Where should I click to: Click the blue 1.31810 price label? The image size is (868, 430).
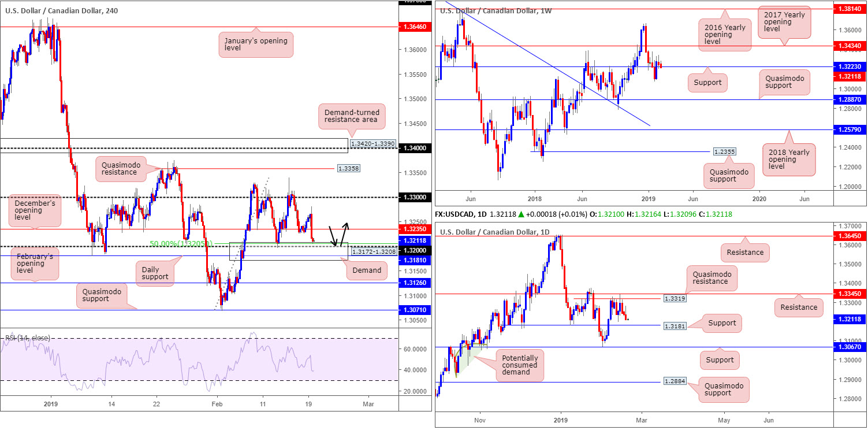click(414, 260)
